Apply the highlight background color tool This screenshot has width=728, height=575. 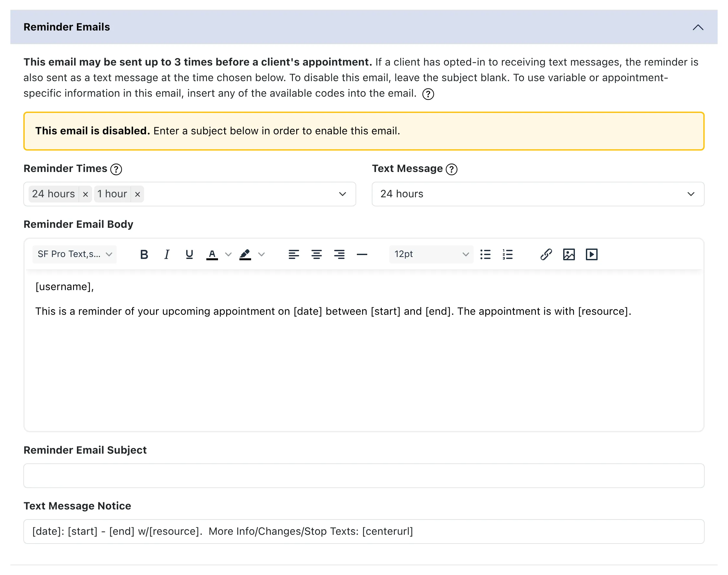(245, 254)
